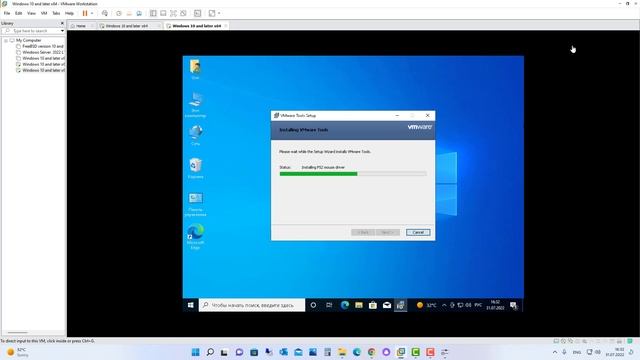640x360 pixels.
Task: Select the Windows Server 2022 VM
Action: point(43,52)
